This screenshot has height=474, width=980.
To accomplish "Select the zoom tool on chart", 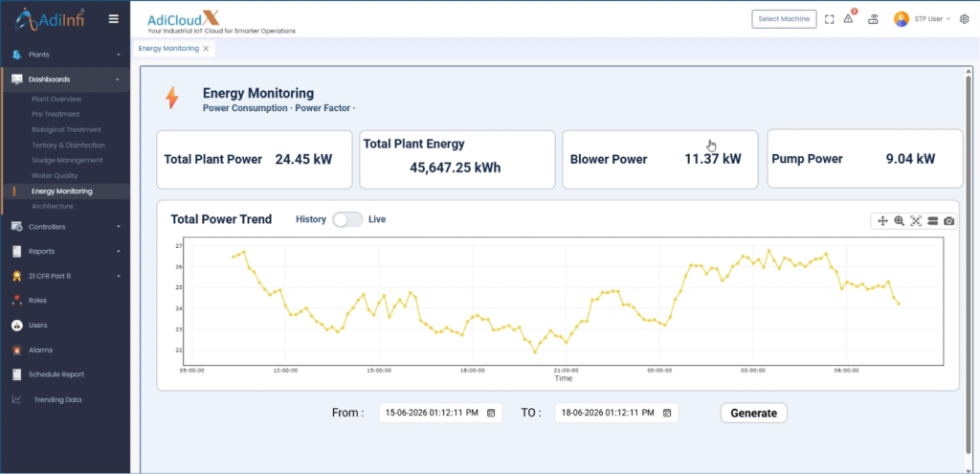I will [900, 221].
